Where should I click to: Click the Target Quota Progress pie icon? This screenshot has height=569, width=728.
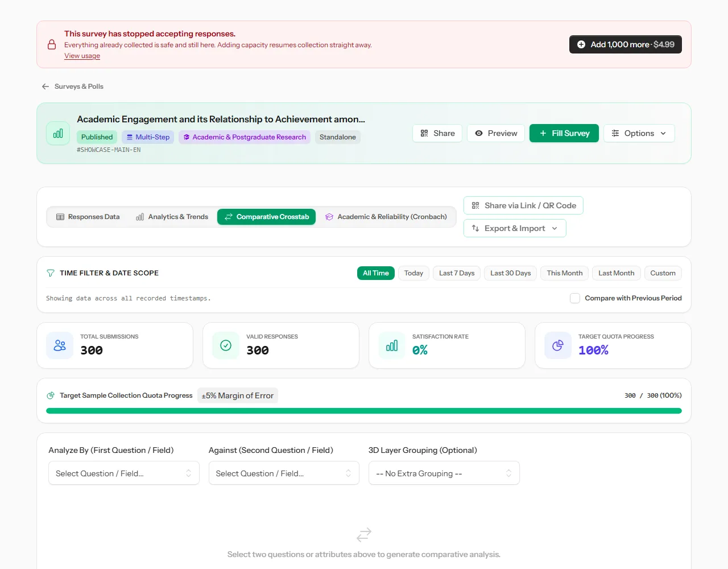(558, 345)
